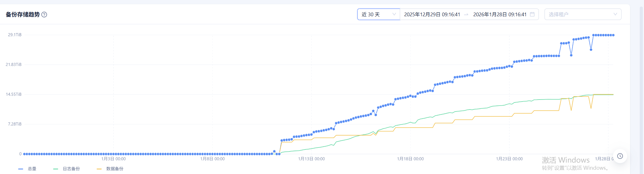Open the calendar icon in date range

coord(532,14)
